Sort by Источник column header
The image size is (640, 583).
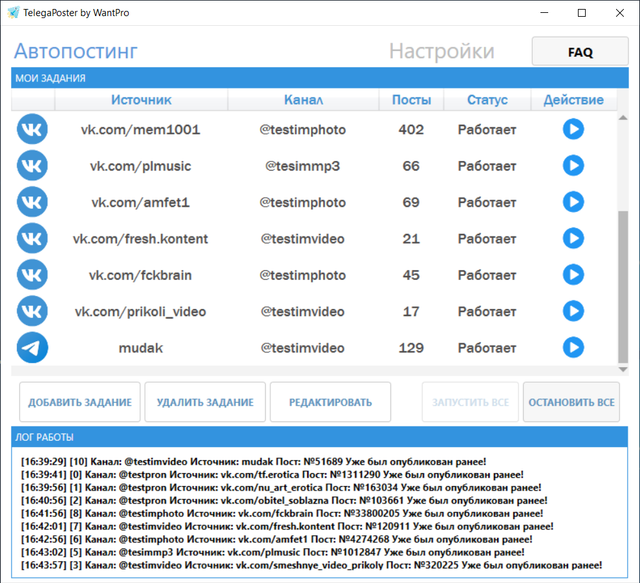(141, 100)
